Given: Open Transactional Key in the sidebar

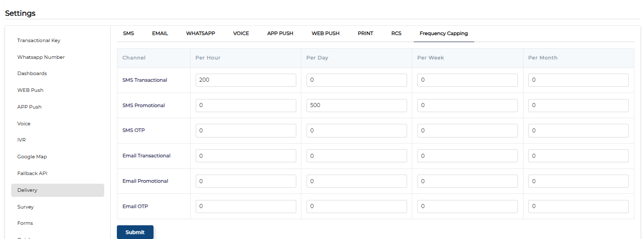Looking at the screenshot, I should point(39,41).
